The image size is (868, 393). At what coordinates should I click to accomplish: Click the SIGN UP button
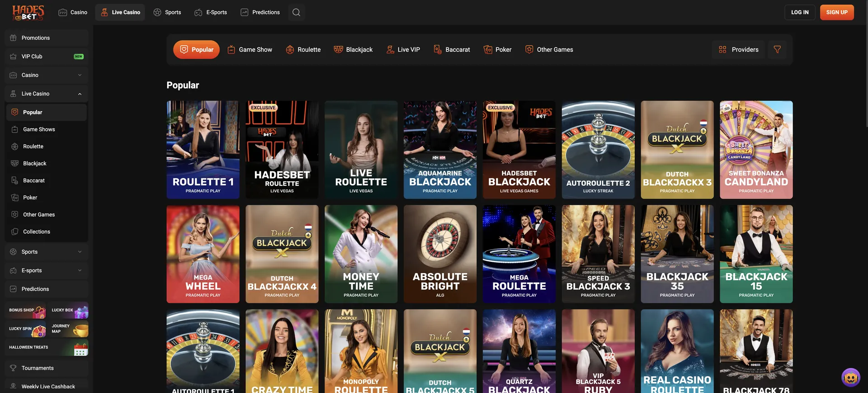tap(837, 12)
